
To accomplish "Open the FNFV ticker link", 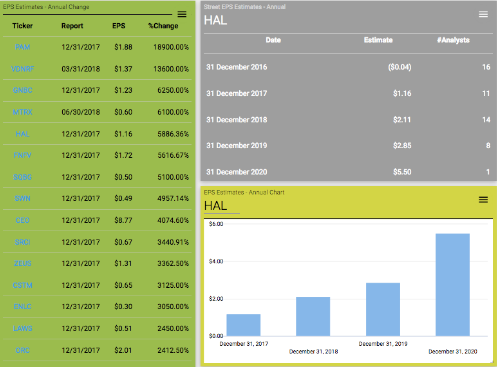I will pyautogui.click(x=23, y=155).
